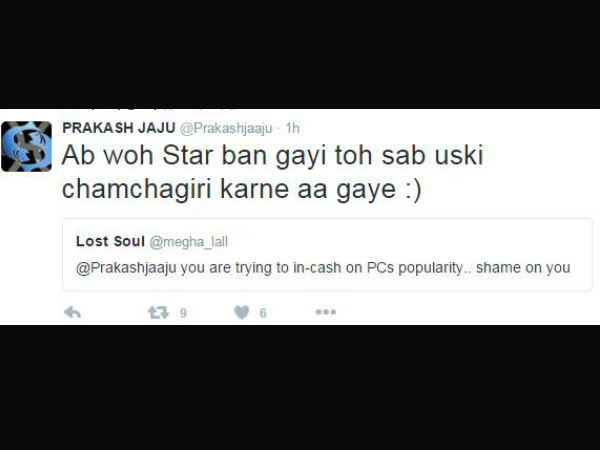Like the tweet with the heart icon
The height and width of the screenshot is (450, 600).
(x=241, y=313)
